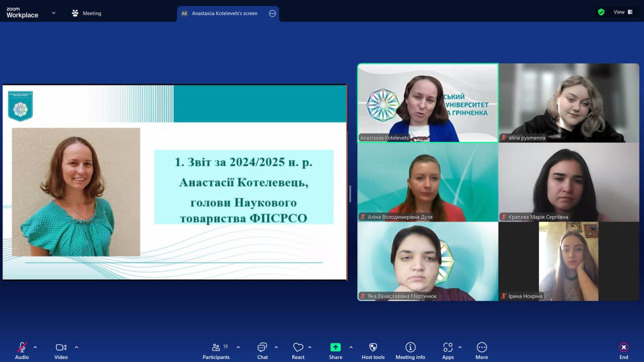Image resolution: width=644 pixels, height=362 pixels.
Task: Click the mute indicator on Iryna Nokhrina's tile
Action: click(x=504, y=297)
